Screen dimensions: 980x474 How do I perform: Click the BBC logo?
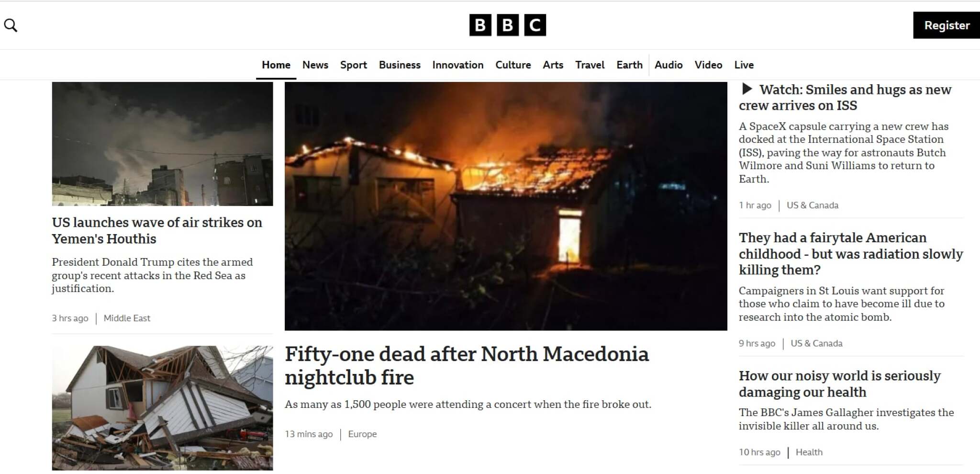(507, 25)
